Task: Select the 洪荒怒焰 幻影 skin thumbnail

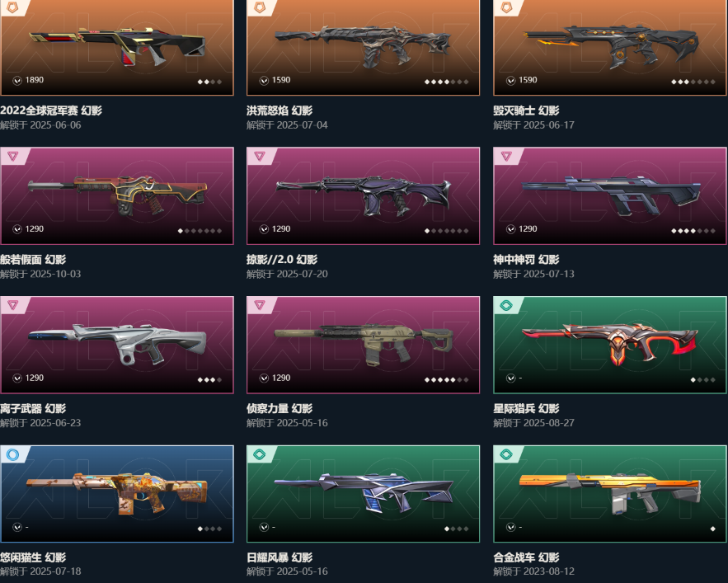Action: pos(363,47)
